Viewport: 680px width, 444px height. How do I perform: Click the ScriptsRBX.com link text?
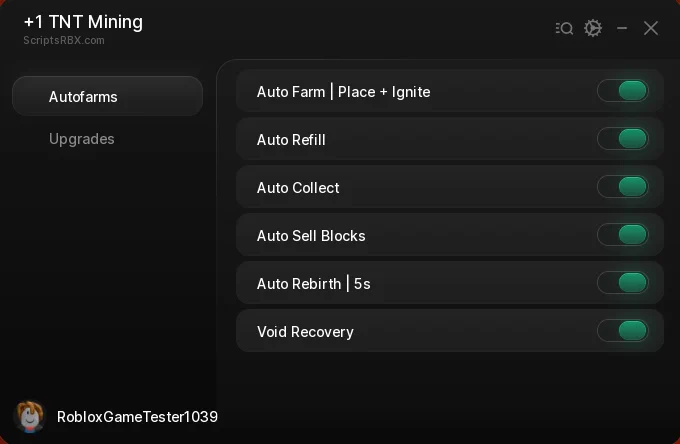click(64, 40)
